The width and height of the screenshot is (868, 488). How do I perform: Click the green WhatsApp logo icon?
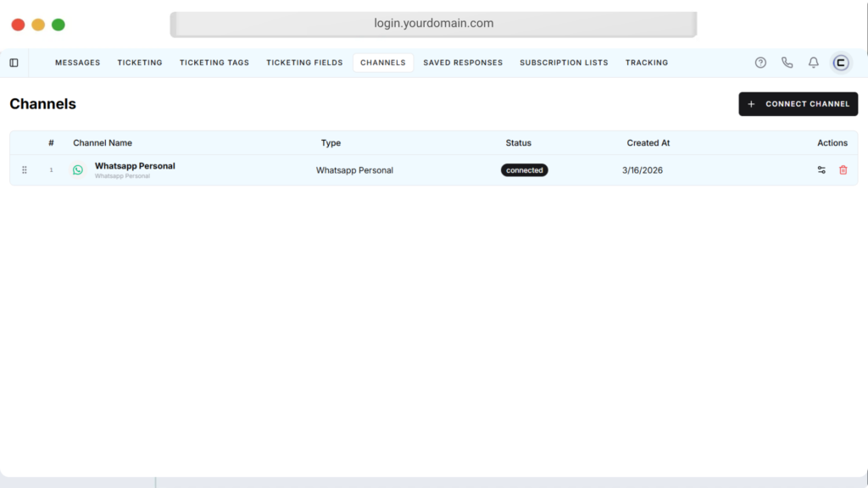(x=78, y=170)
